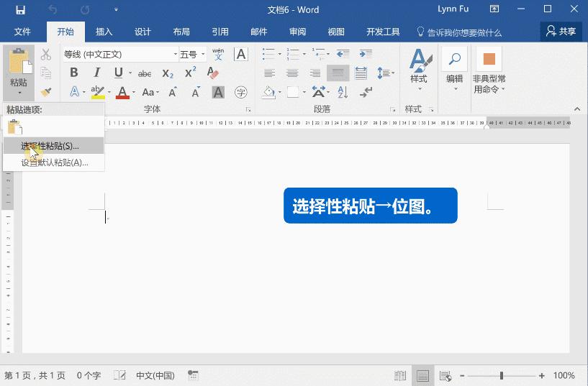Apply text effects with the outlined A
Viewport: 588px width, 386px height.
[75, 92]
